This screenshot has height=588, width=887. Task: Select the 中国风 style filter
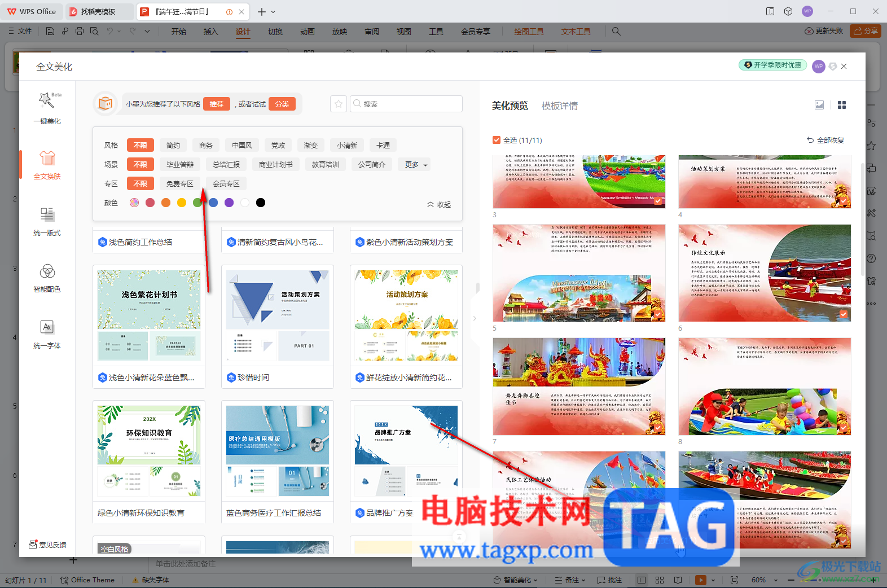[242, 146]
